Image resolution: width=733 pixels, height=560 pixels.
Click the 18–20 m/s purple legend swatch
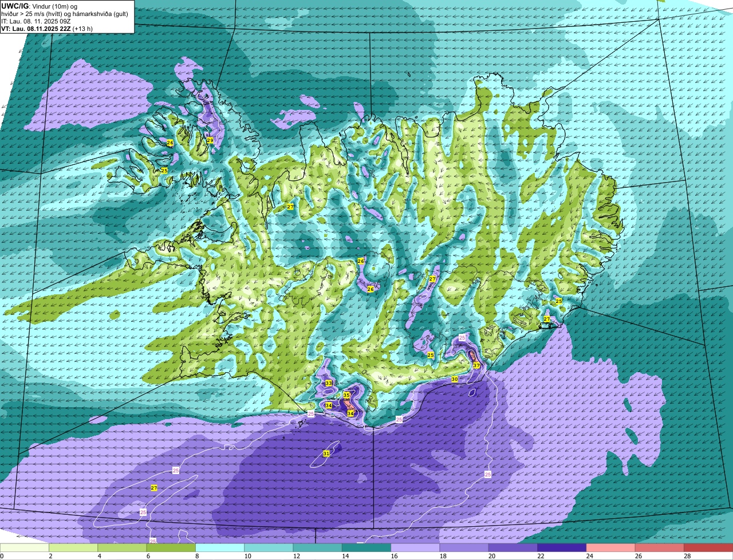click(464, 547)
